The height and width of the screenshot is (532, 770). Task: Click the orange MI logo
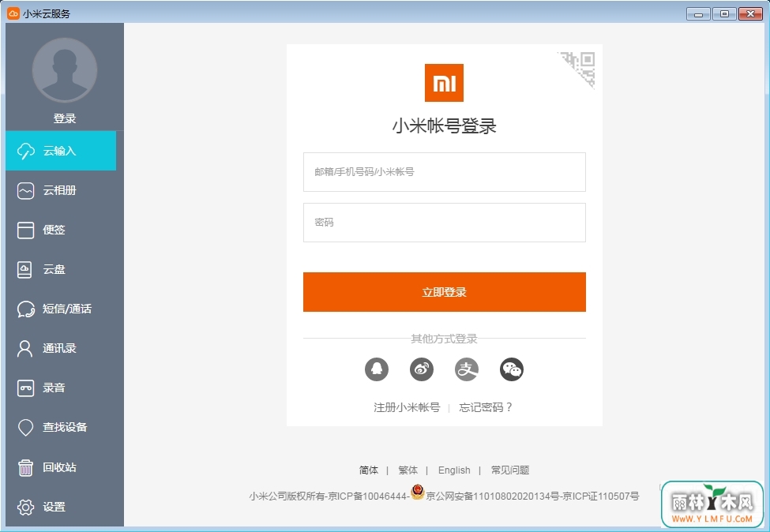[x=444, y=83]
